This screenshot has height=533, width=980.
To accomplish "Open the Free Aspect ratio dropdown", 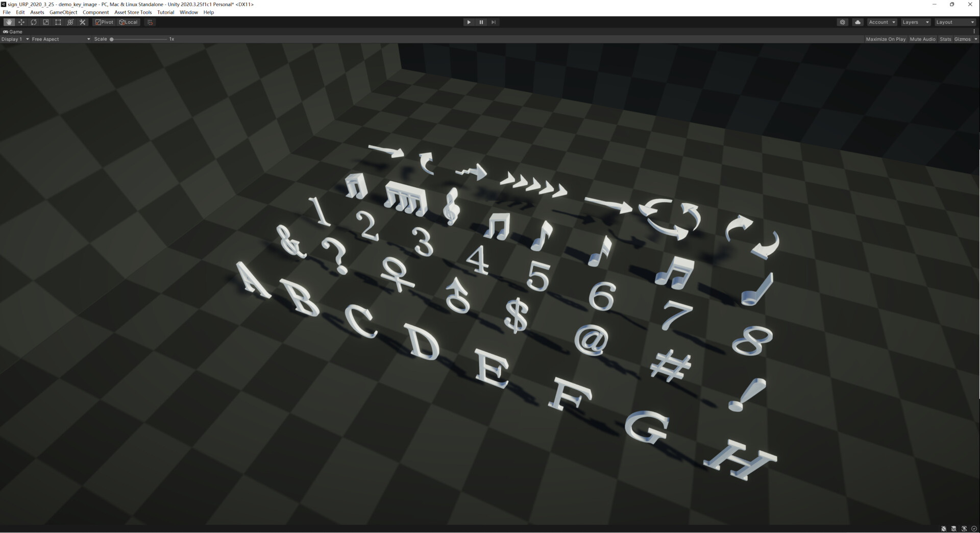I will [60, 39].
